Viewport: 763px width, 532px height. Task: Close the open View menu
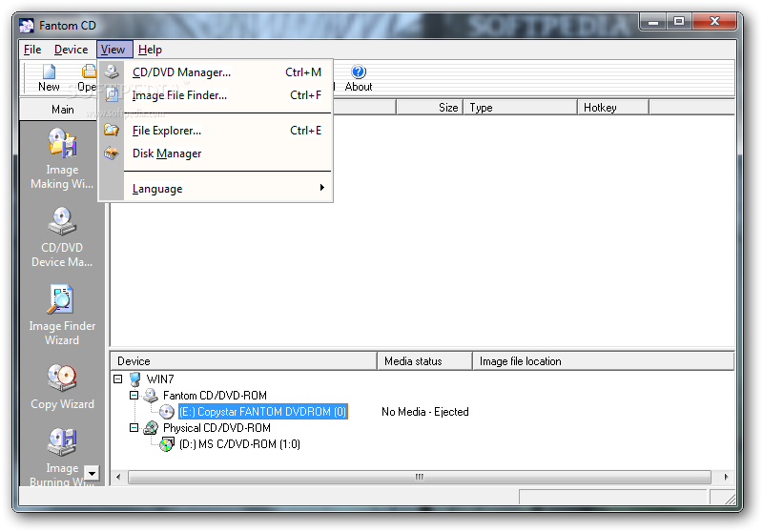coord(113,50)
